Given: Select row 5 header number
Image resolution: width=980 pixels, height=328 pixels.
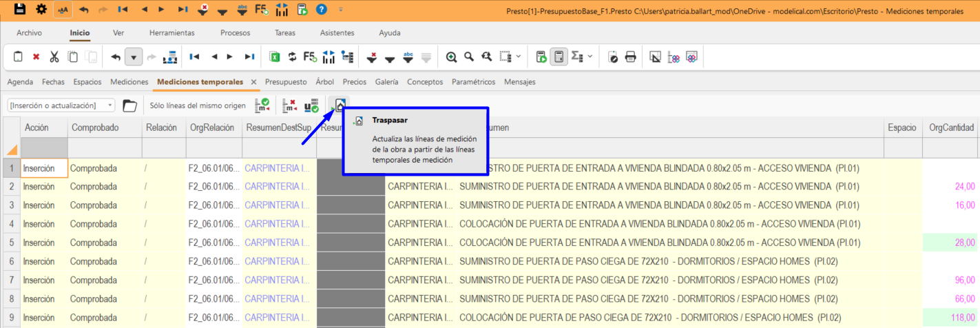Looking at the screenshot, I should (x=10, y=243).
